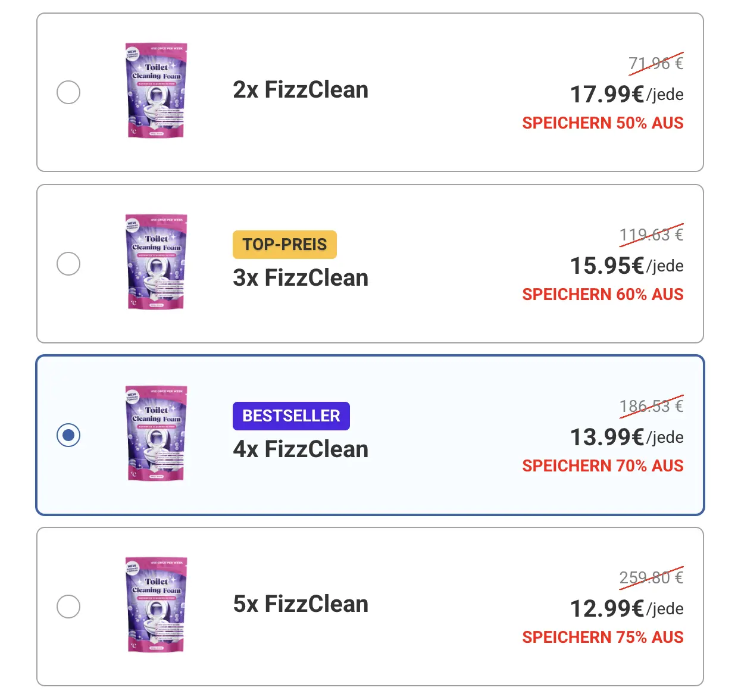This screenshot has height=700, width=738.
Task: Click SPEICHERN 50% AUS text
Action: (x=602, y=123)
